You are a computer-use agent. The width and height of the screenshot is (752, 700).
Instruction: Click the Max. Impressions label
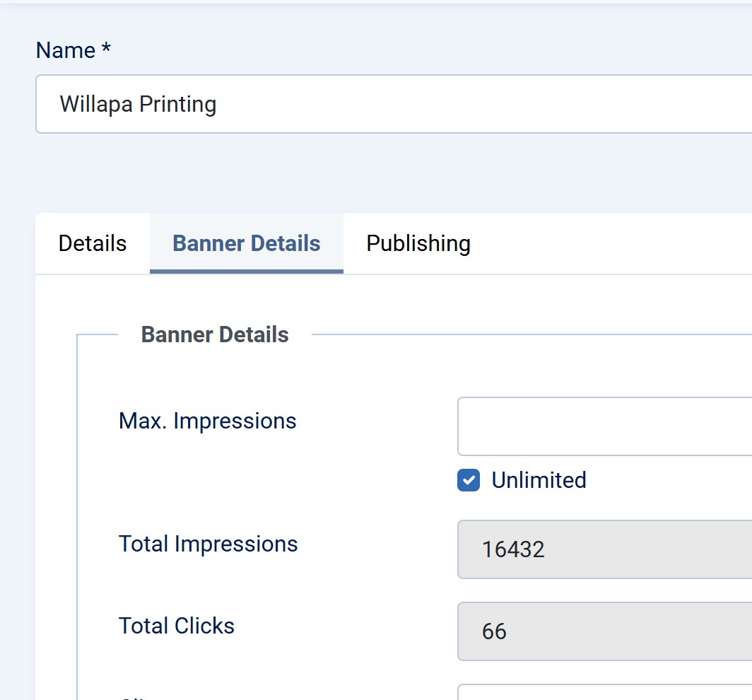pos(207,421)
